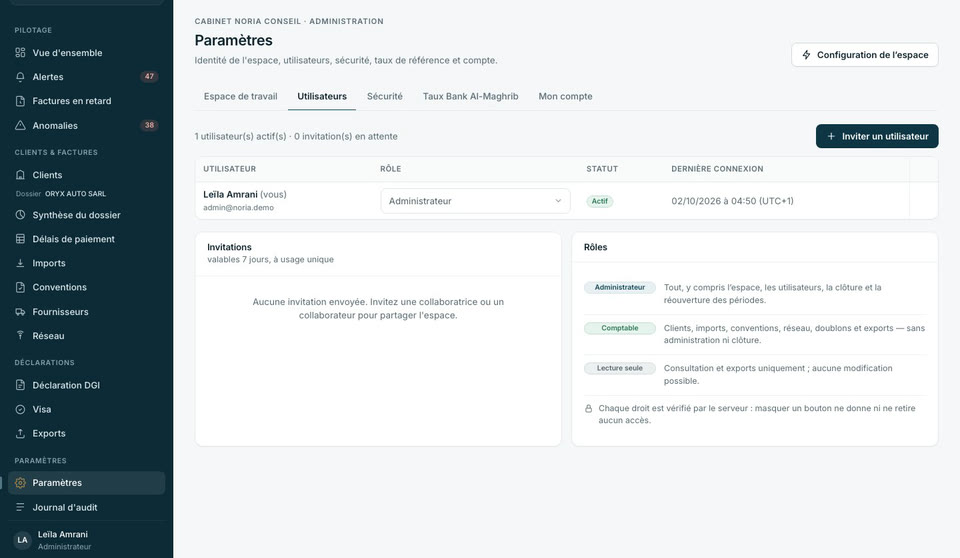Click Inviter un utilisateur button
This screenshot has width=960, height=558.
click(877, 136)
